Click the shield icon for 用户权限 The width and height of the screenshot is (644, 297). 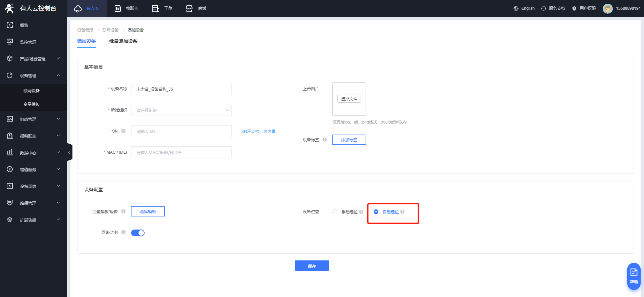coord(574,8)
